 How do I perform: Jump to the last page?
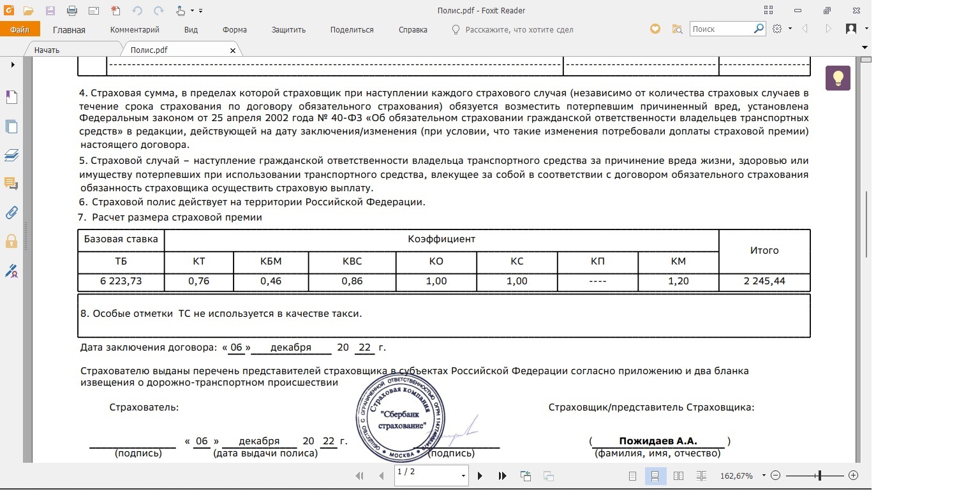(x=502, y=476)
